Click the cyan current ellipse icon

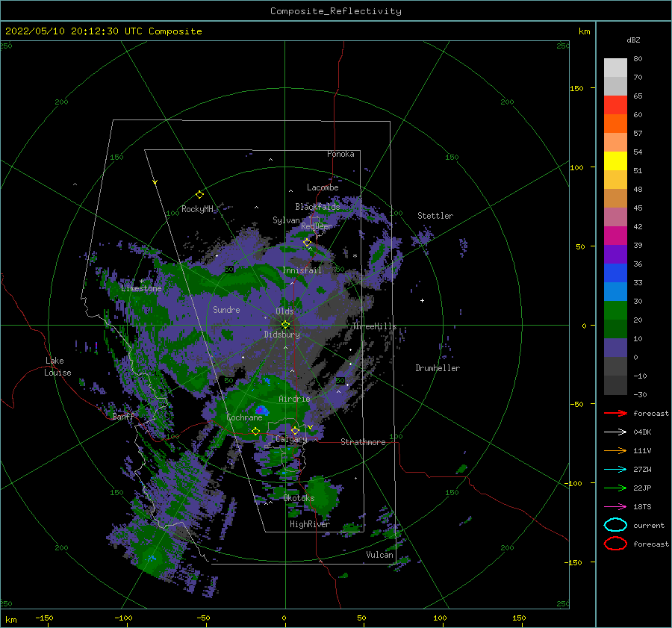pyautogui.click(x=615, y=525)
